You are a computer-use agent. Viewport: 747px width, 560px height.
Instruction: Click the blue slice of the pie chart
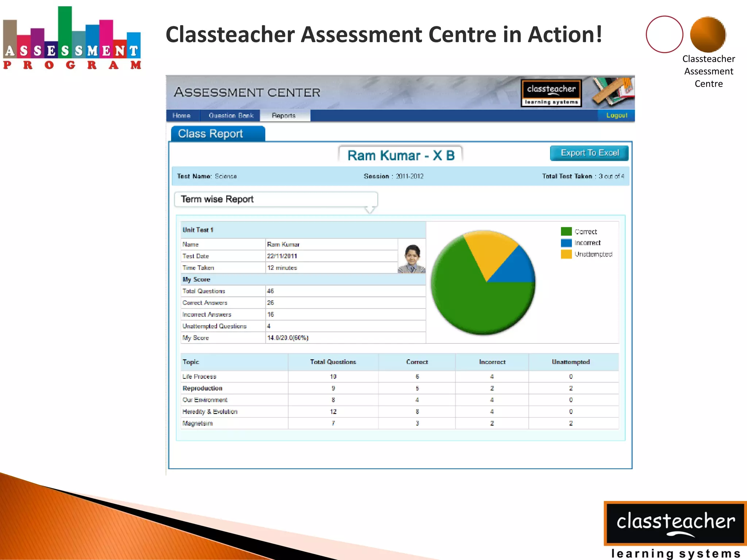[516, 267]
